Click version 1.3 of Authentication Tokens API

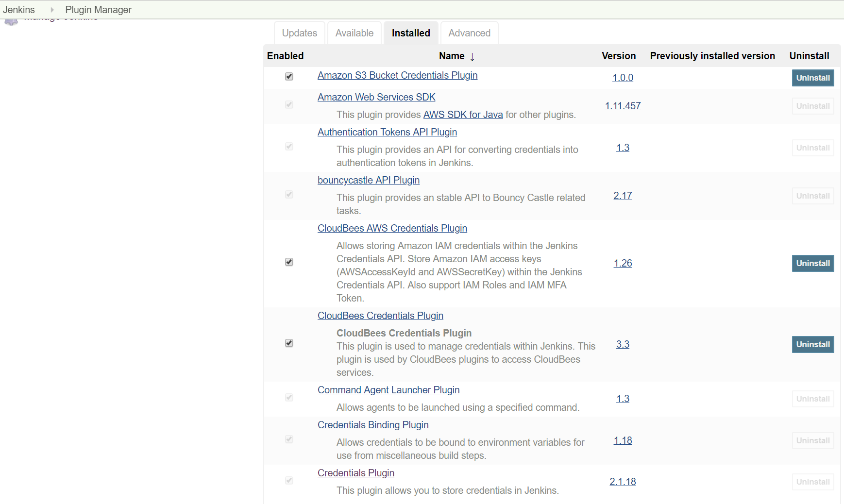pyautogui.click(x=623, y=148)
